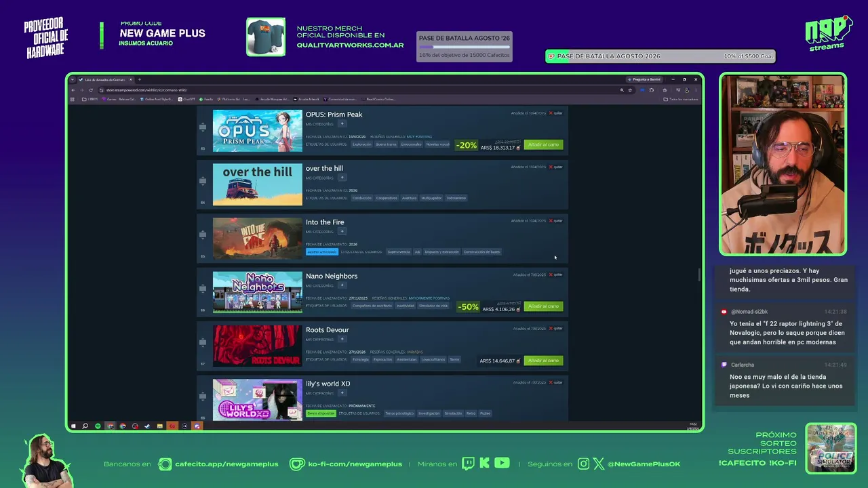
Task: Add a category to Nano Neighbors
Action: (342, 285)
